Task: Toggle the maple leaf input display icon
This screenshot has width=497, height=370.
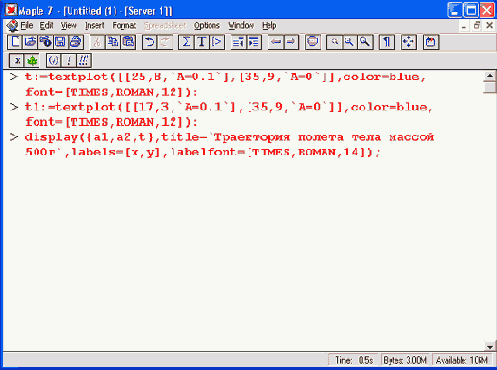Action: [x=32, y=60]
